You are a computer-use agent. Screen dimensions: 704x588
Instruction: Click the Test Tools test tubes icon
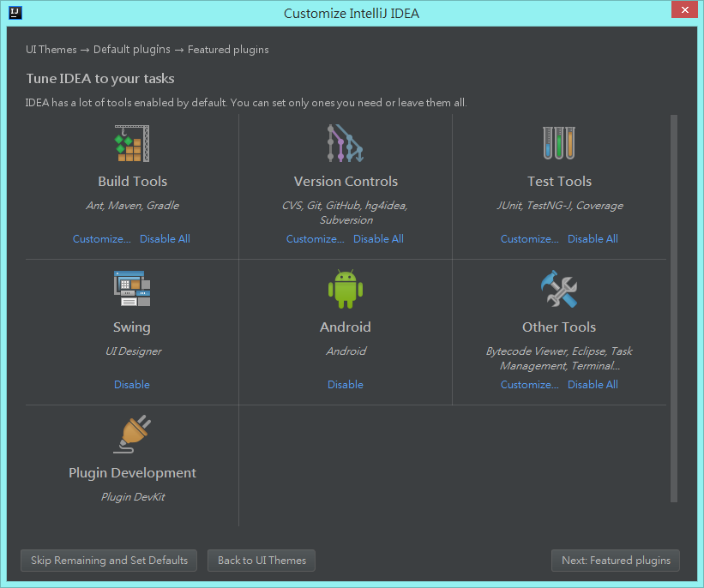[x=559, y=143]
